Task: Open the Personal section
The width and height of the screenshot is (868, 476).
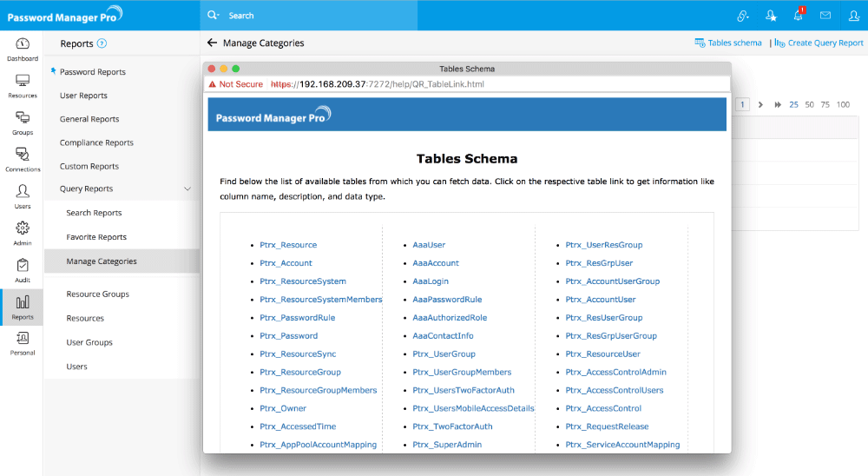Action: point(23,344)
